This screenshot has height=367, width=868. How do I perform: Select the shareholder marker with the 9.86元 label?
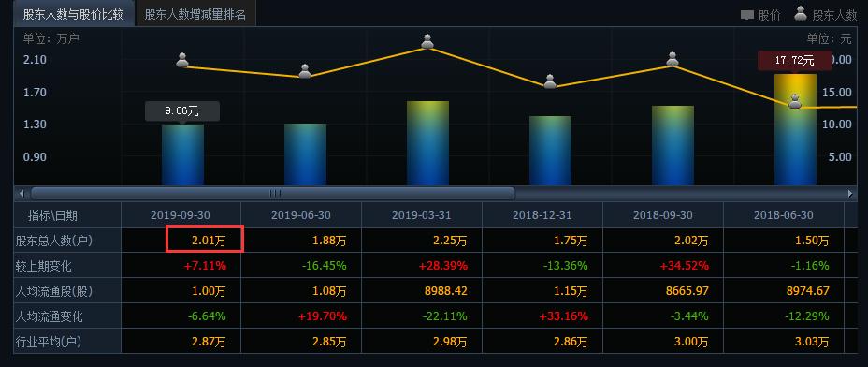182,60
